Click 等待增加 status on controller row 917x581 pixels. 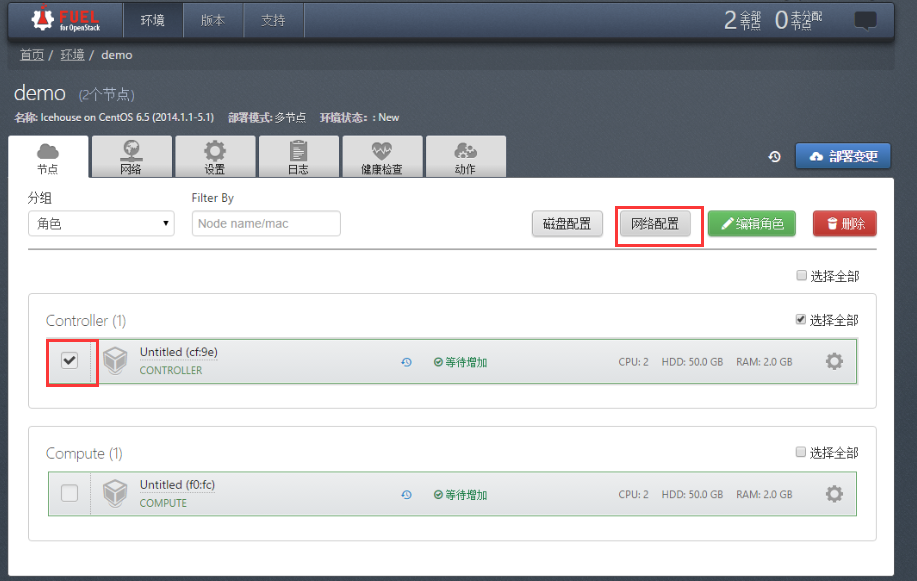460,362
